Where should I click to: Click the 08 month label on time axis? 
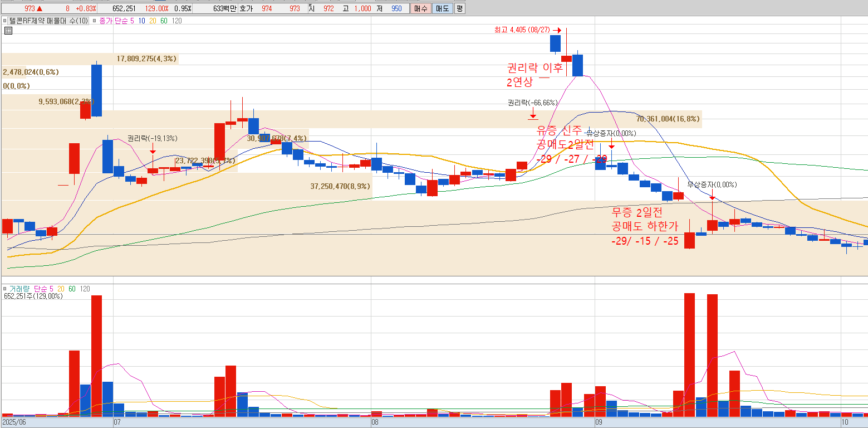tap(375, 423)
